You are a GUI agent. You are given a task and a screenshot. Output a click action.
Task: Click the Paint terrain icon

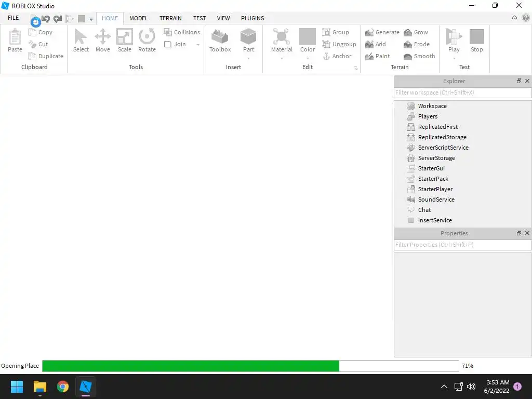tap(369, 56)
